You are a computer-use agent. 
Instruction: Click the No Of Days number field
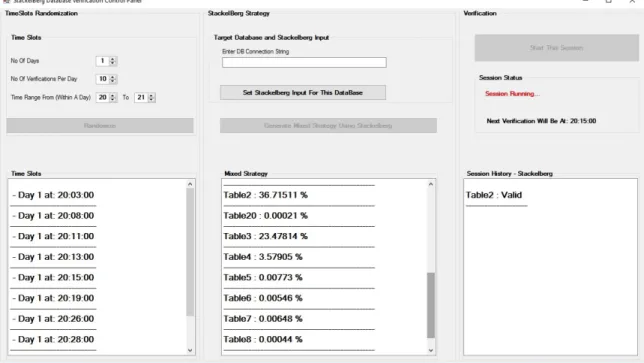point(103,61)
